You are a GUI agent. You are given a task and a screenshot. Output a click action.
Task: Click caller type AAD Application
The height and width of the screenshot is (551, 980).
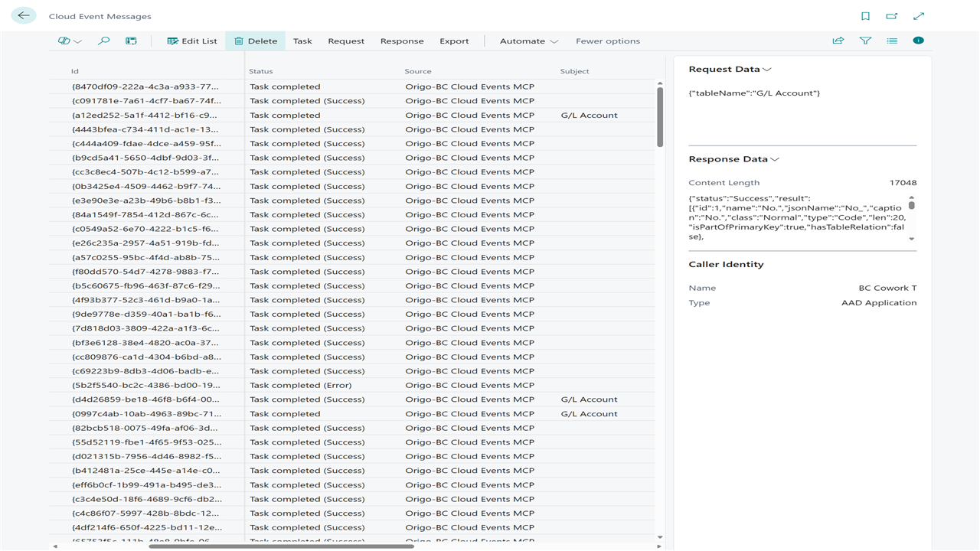pos(879,303)
